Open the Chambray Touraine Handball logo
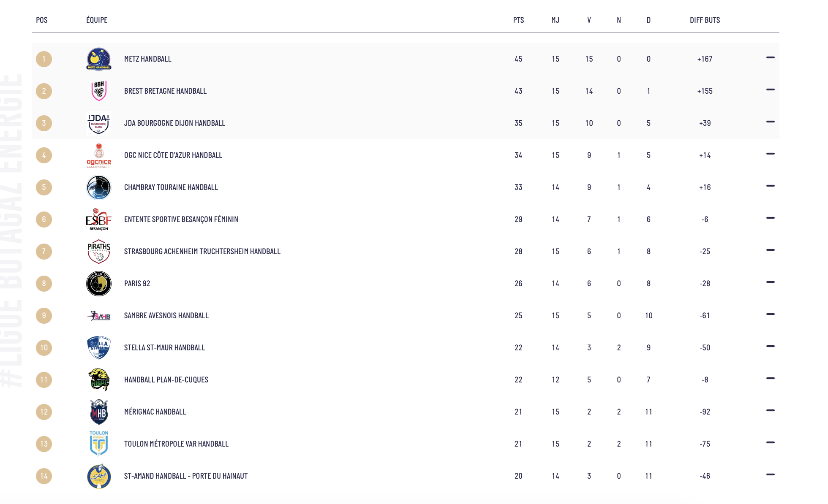The image size is (828, 504). [x=99, y=187]
